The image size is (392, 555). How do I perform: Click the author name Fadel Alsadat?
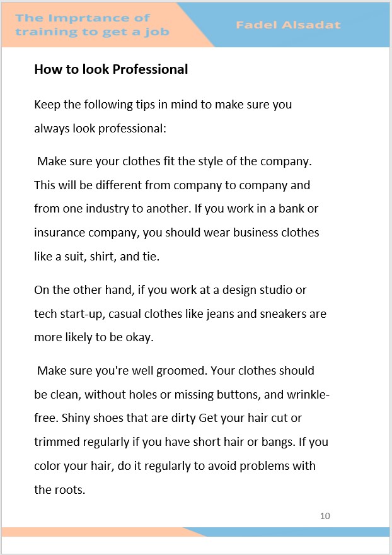click(288, 25)
